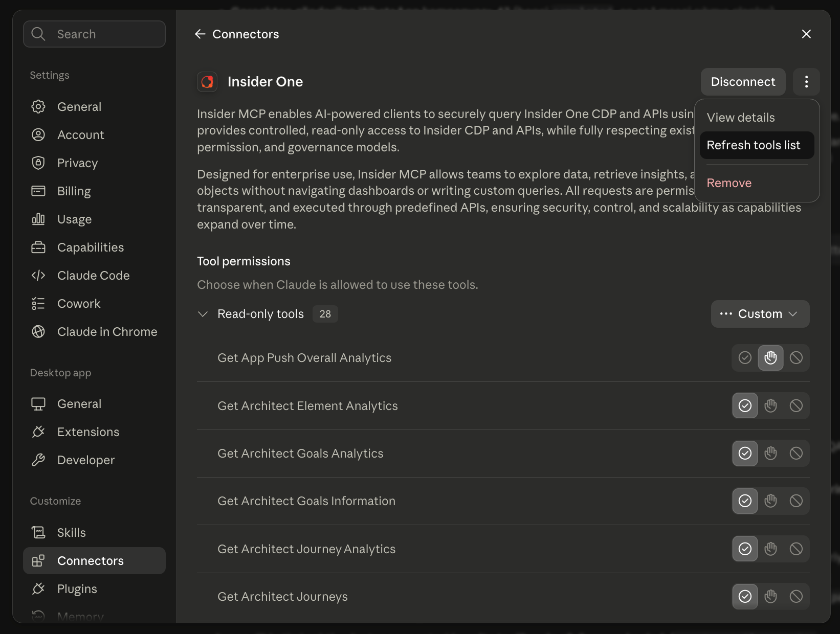This screenshot has width=840, height=634.
Task: Block the Get Architect Element Analytics tool
Action: click(x=796, y=405)
